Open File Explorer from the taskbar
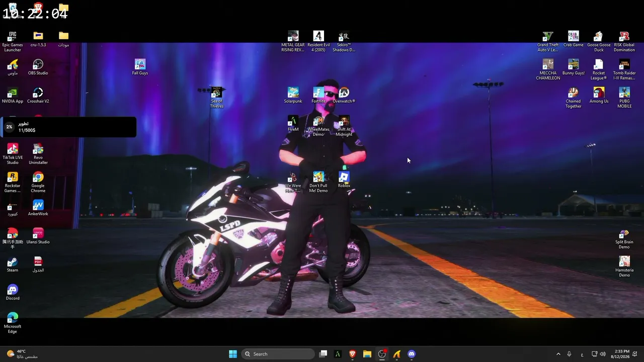 click(367, 354)
